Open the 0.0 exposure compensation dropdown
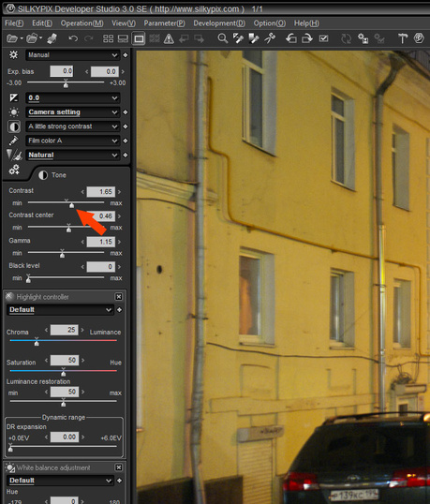 [x=73, y=98]
